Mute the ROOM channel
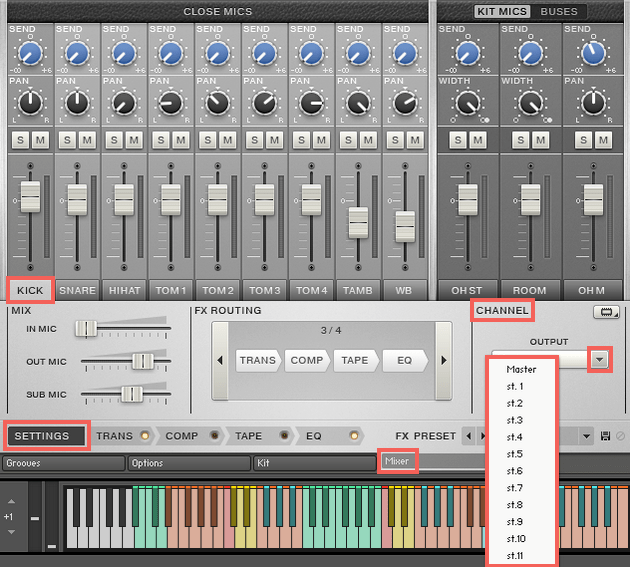630x567 pixels. point(540,140)
